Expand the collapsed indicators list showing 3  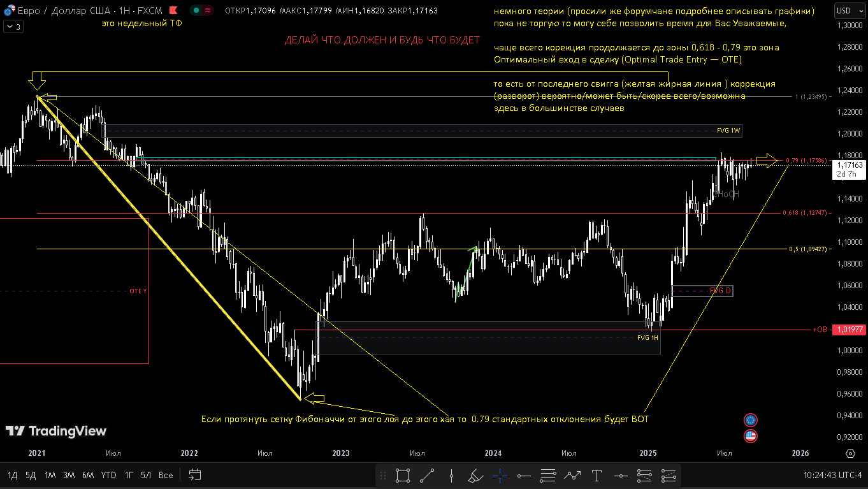coord(13,26)
